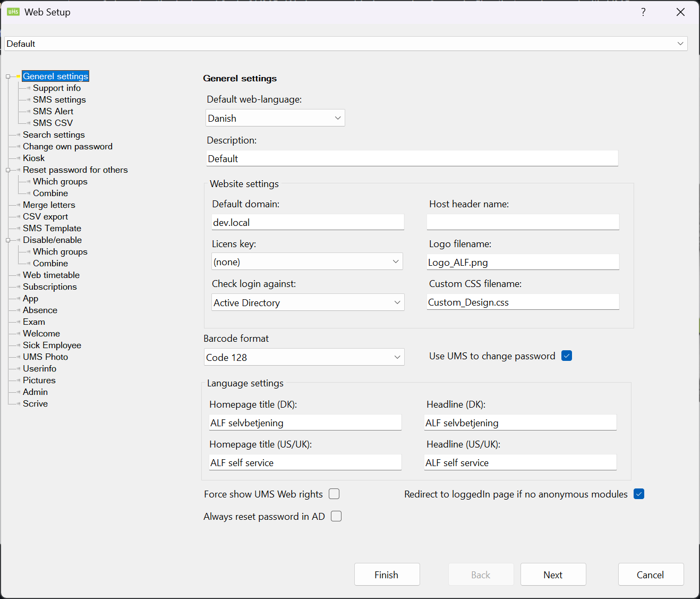Click the Finish button

tap(387, 575)
